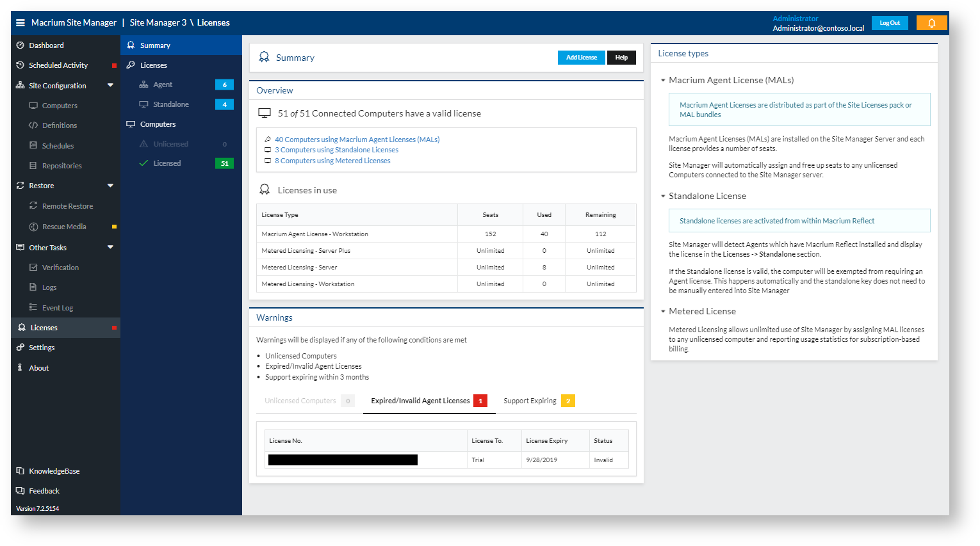Click the Agent network icon in submenu

[143, 84]
